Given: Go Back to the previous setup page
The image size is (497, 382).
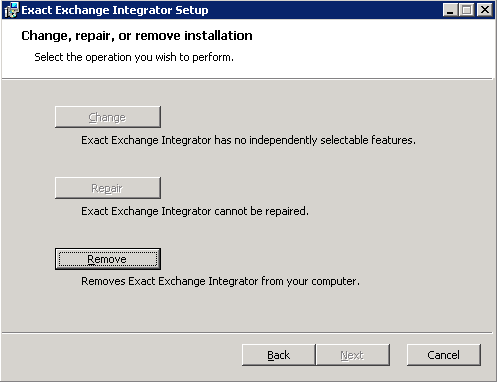Looking at the screenshot, I should [278, 355].
